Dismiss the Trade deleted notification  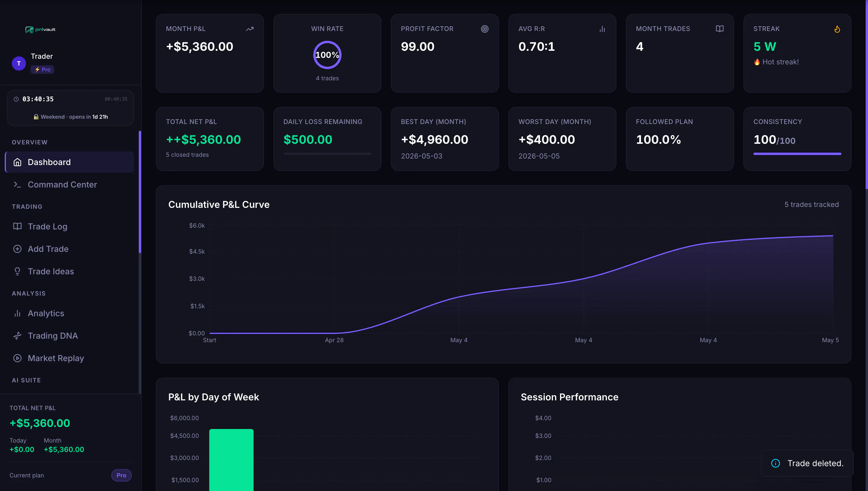807,463
